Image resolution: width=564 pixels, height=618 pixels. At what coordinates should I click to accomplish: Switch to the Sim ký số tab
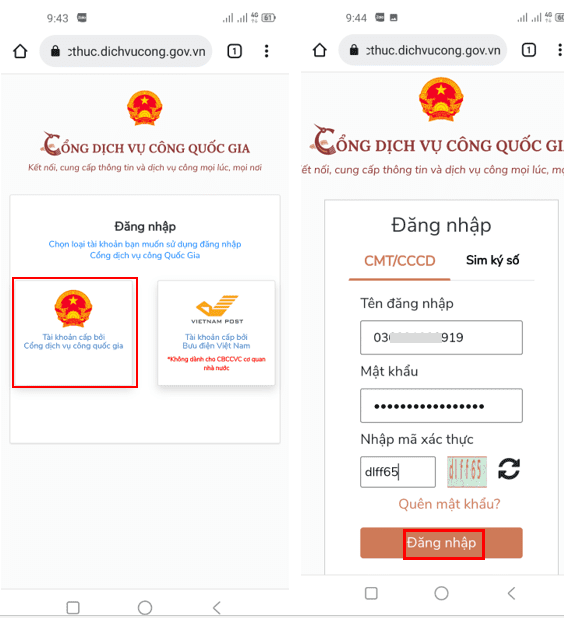tap(492, 261)
